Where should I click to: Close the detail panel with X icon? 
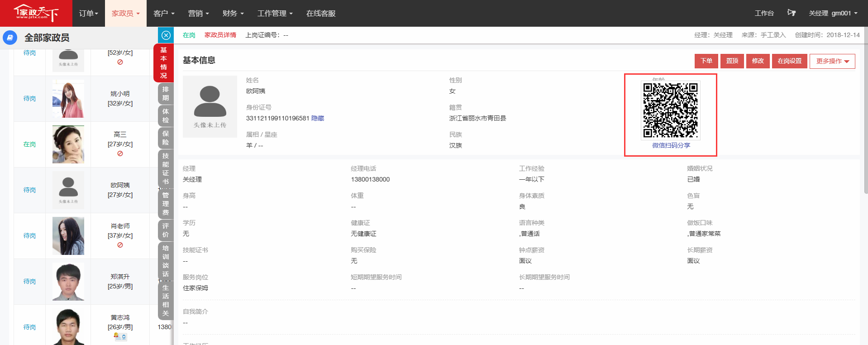point(166,35)
